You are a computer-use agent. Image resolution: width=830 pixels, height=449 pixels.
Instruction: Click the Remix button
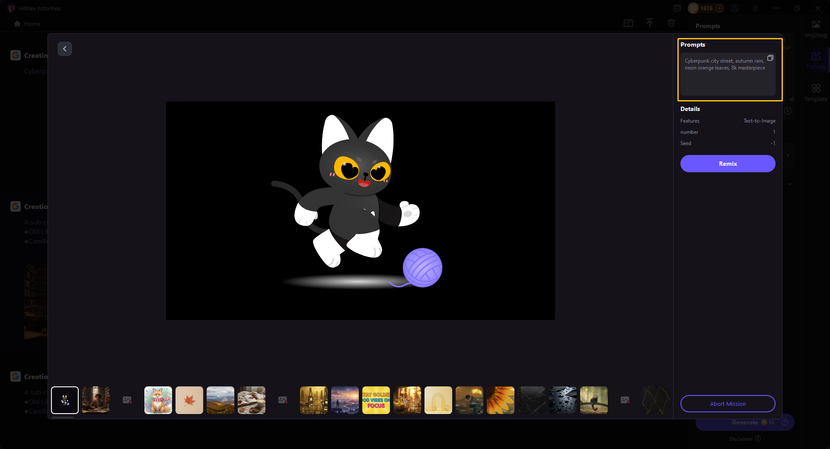pyautogui.click(x=728, y=164)
